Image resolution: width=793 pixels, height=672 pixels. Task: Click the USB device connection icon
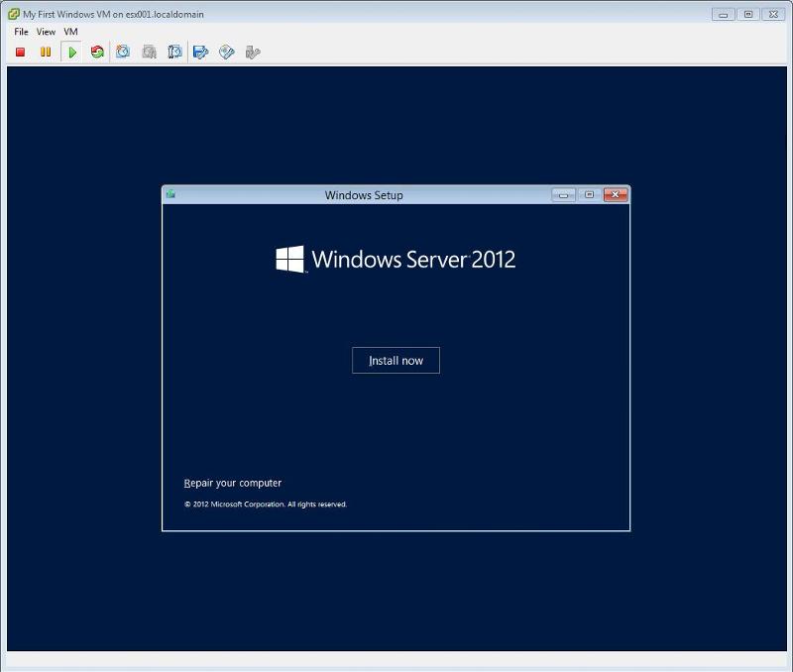(x=253, y=53)
